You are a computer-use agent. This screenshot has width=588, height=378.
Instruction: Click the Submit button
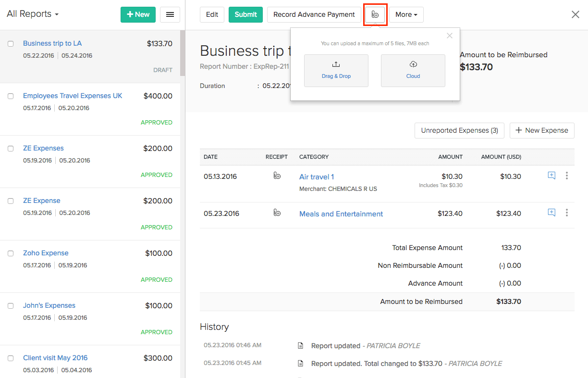point(245,14)
